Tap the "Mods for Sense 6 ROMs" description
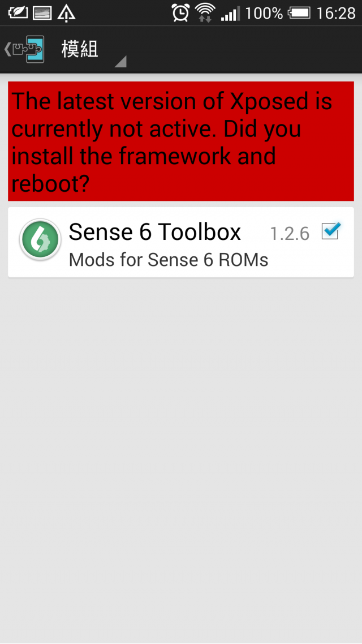Image resolution: width=362 pixels, height=644 pixels. click(x=169, y=260)
